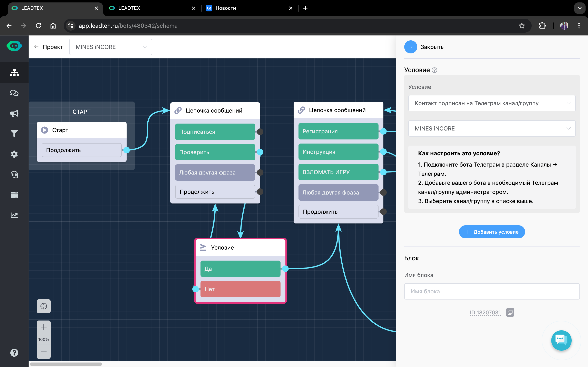Zoom out with the minus button
The image size is (588, 367).
point(44,352)
